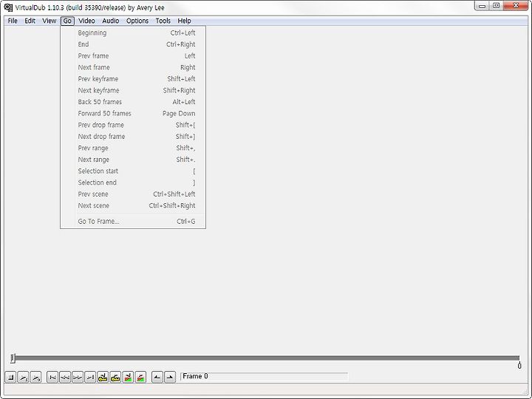Choose End in the Go menu
The image size is (532, 399).
click(x=133, y=44)
